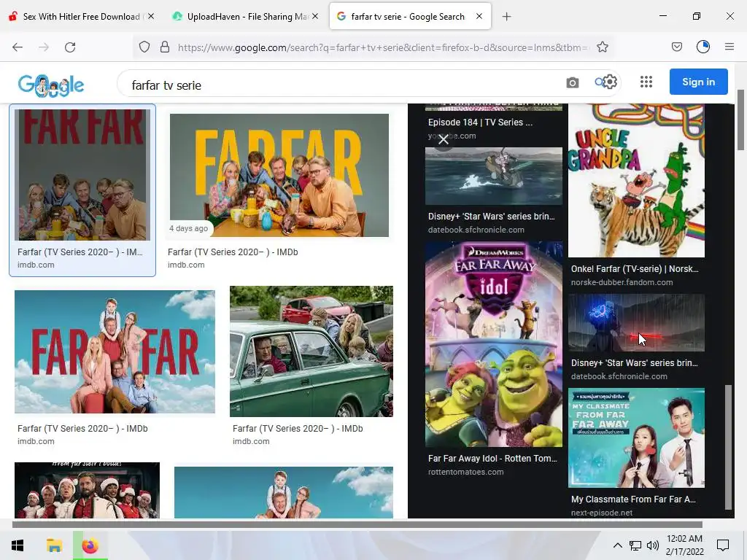Open the Uncle Grandpa related image

pos(636,181)
